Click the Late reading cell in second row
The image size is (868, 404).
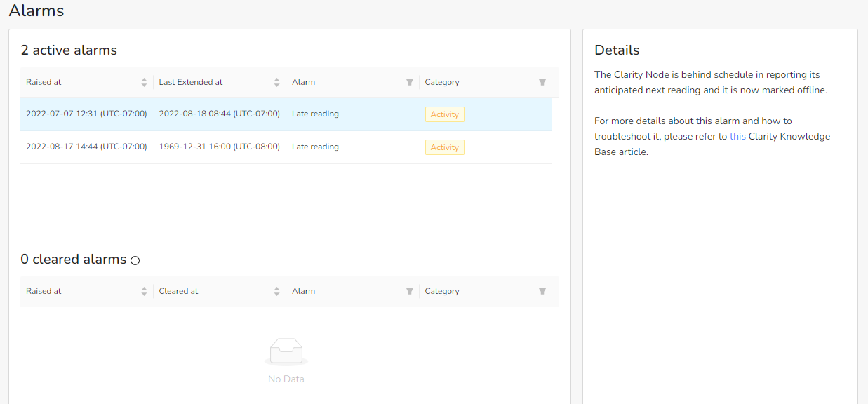[x=315, y=147]
